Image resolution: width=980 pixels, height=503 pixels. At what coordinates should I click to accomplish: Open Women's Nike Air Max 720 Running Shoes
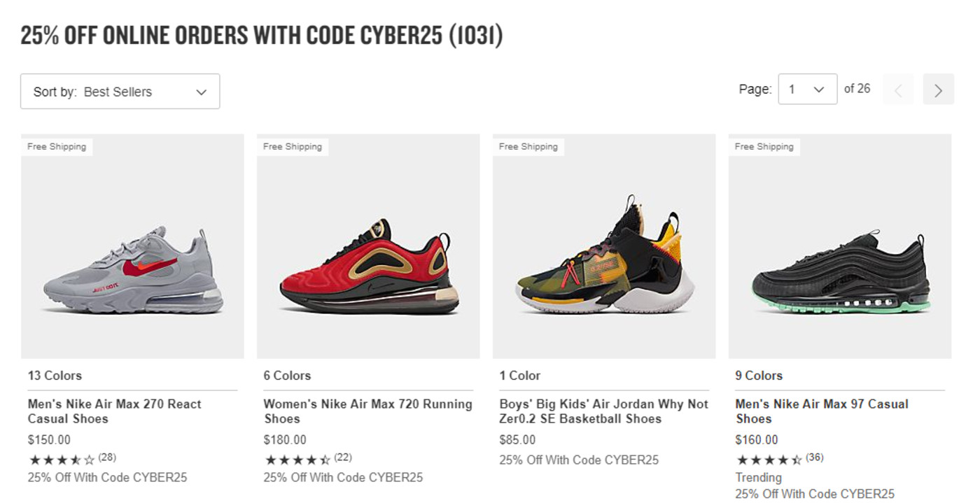[x=367, y=411]
